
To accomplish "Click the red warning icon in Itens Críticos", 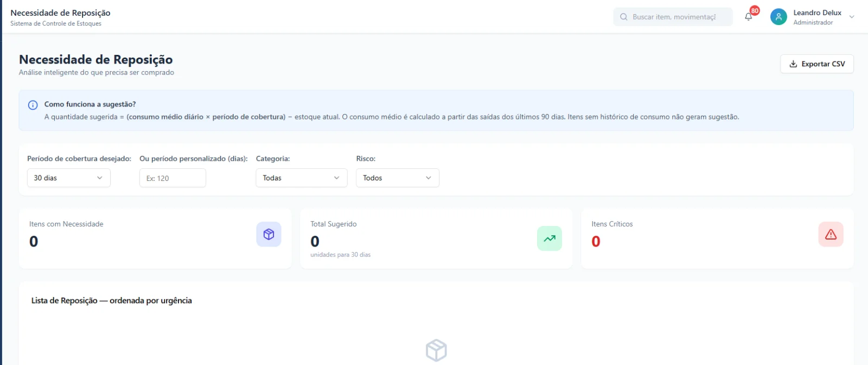I will tap(831, 234).
